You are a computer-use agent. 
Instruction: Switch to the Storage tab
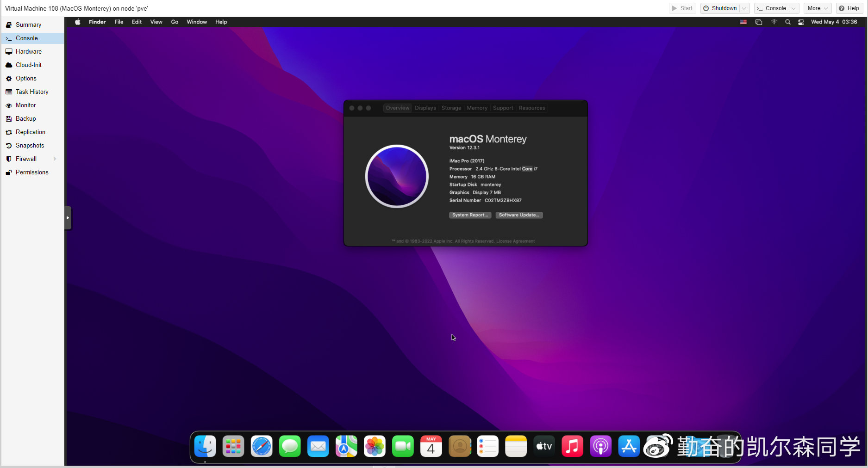tap(451, 108)
